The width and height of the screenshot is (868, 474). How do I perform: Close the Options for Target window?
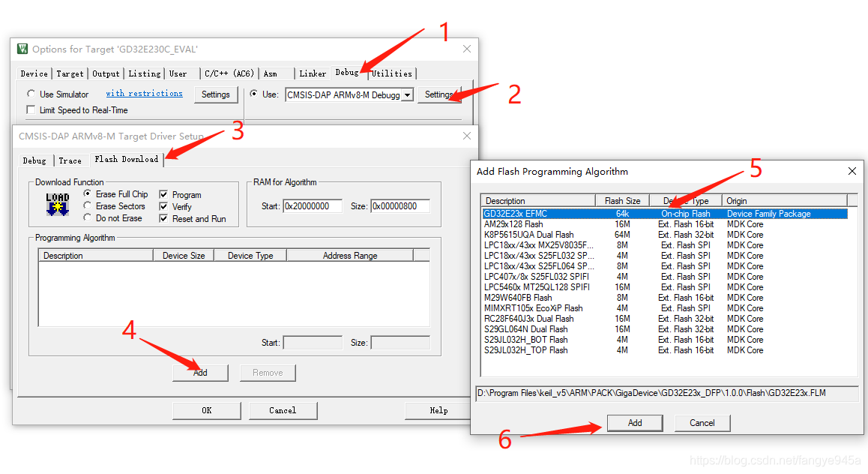coord(467,49)
